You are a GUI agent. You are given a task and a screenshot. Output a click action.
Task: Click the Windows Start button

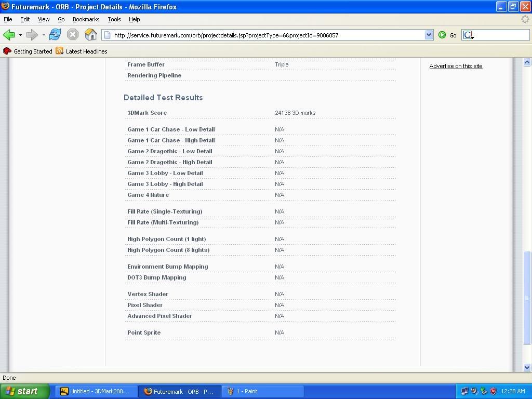25,391
